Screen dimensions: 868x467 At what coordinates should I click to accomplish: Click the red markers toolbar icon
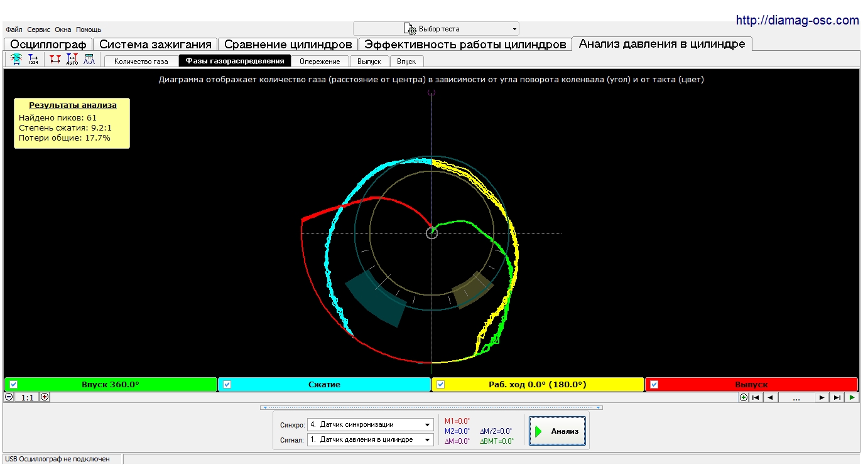click(56, 60)
